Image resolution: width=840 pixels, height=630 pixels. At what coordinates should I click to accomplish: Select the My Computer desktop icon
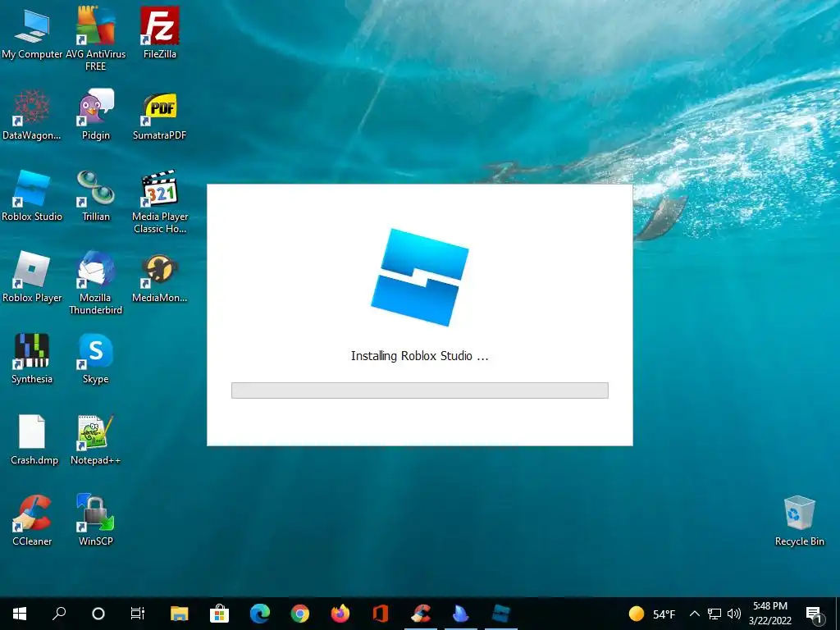point(32,34)
